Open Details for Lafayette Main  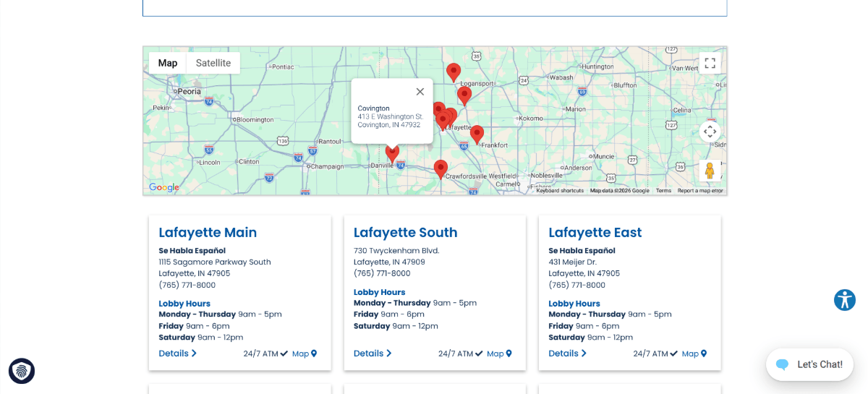(x=178, y=354)
